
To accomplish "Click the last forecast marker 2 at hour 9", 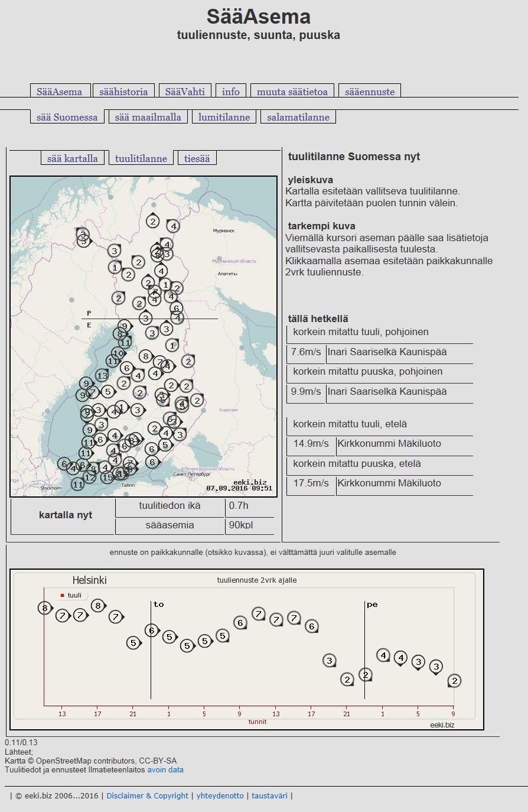I will pos(454,681).
